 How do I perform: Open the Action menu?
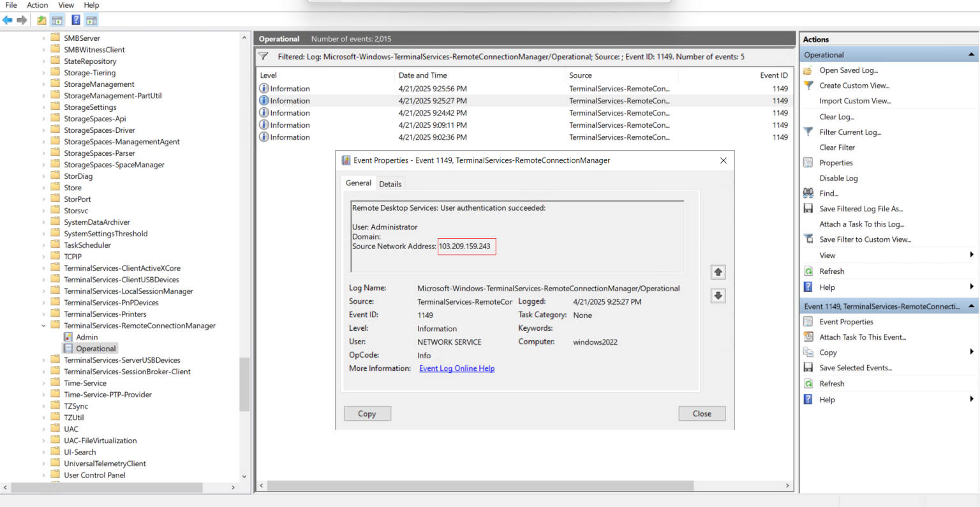tap(37, 5)
